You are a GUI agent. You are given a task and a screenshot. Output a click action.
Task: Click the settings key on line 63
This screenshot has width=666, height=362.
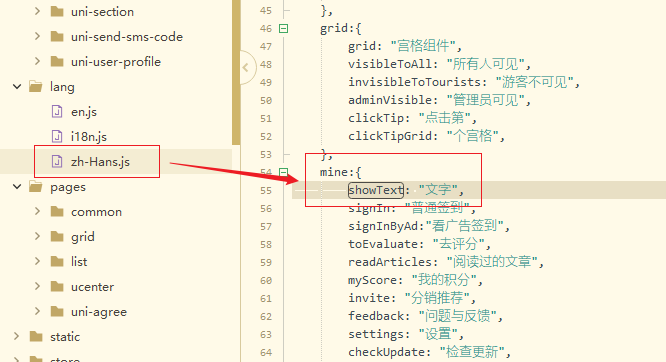coord(375,334)
